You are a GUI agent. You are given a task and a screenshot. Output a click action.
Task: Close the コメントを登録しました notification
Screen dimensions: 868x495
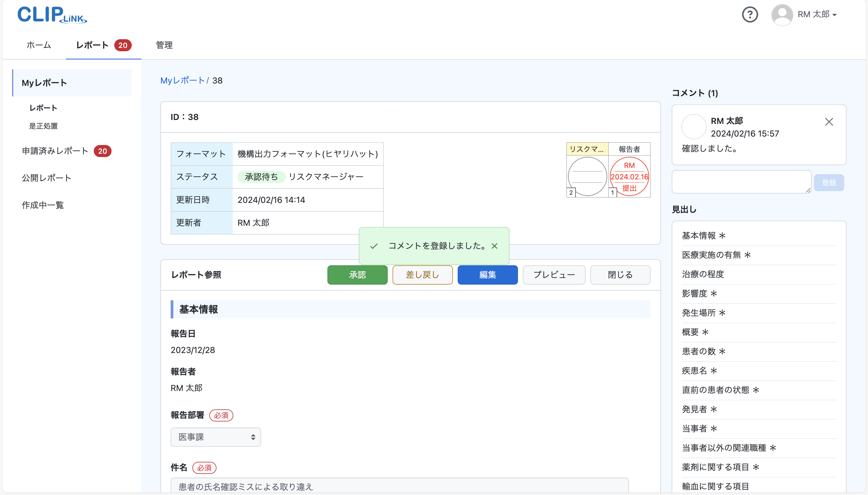point(494,246)
